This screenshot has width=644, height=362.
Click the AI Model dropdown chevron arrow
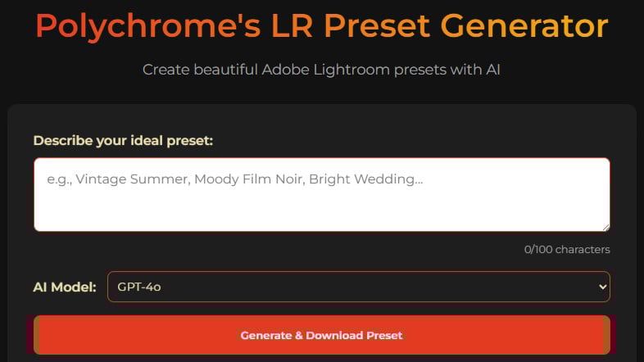point(603,287)
